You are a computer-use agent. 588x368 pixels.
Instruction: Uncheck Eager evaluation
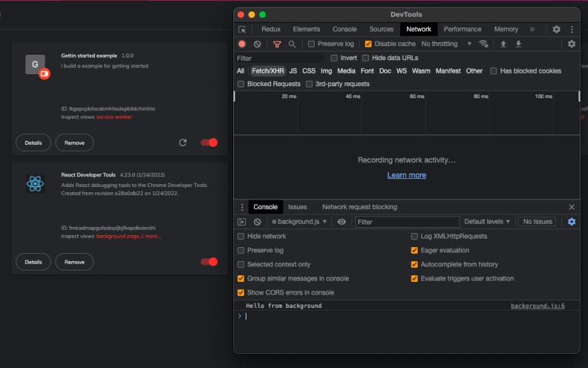pos(414,250)
